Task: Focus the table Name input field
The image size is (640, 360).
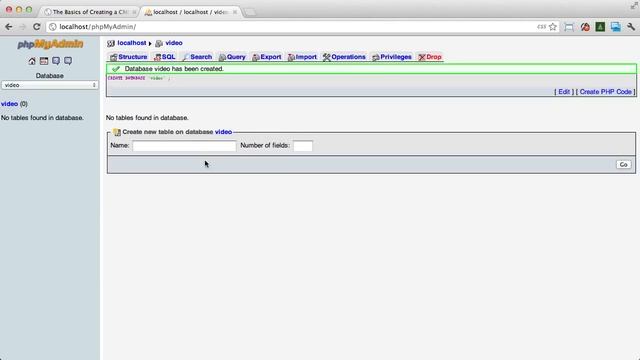Action: [184, 146]
